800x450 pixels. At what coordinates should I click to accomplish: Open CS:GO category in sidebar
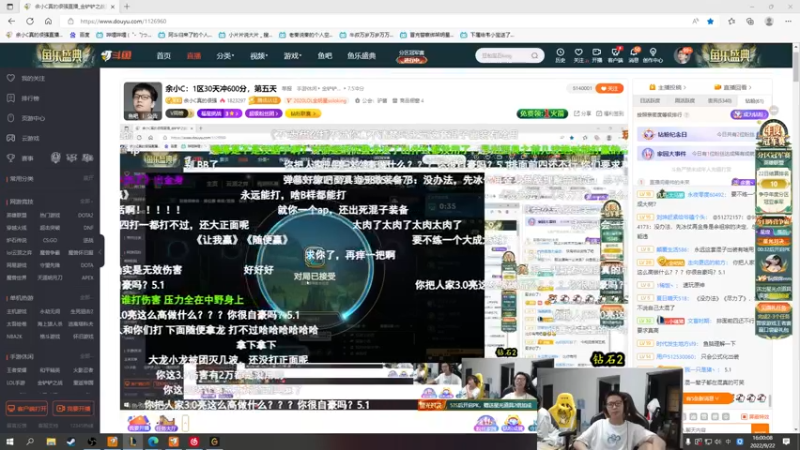click(x=50, y=240)
